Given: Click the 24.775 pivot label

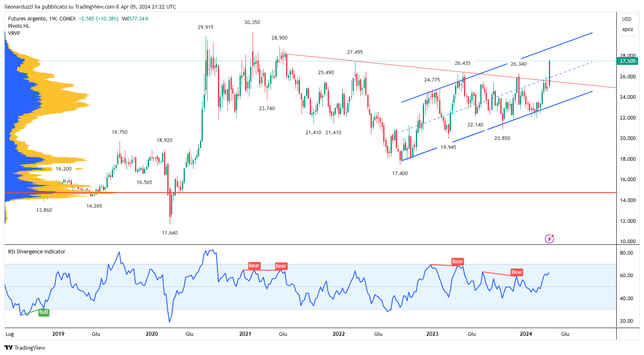Looking at the screenshot, I should (x=432, y=80).
